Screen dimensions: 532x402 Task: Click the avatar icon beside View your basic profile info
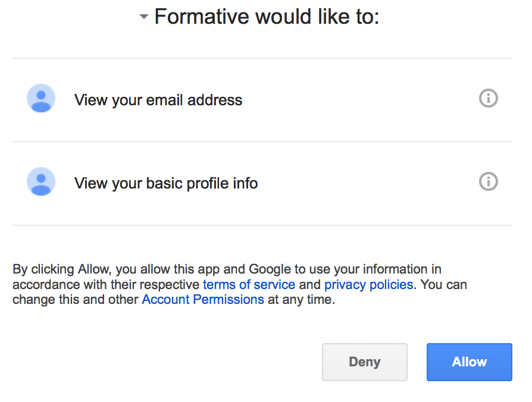(41, 181)
